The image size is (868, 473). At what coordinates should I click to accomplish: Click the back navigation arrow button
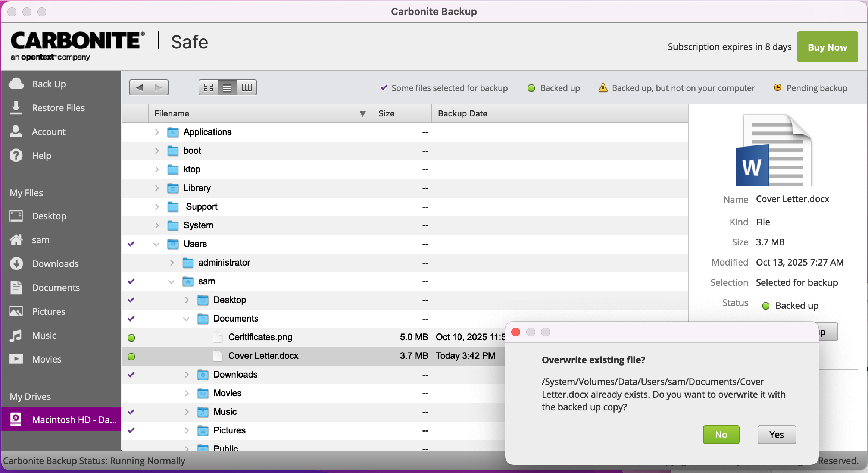139,88
